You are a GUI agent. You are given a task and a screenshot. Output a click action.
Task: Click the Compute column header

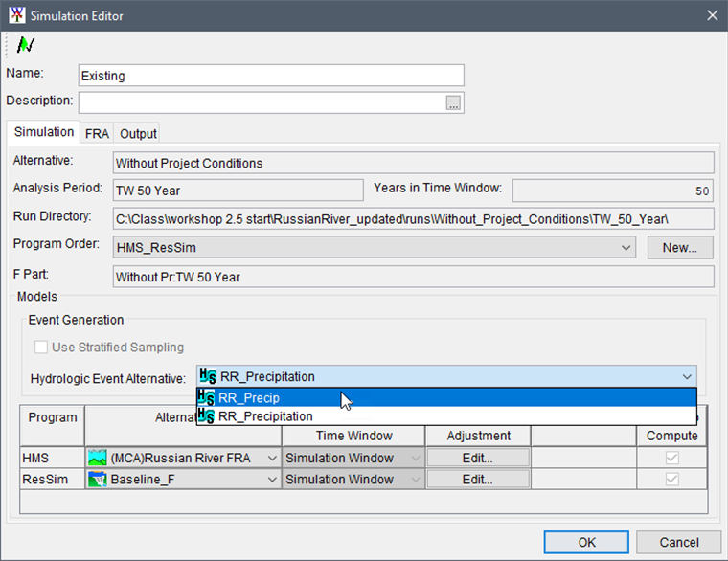(x=671, y=436)
